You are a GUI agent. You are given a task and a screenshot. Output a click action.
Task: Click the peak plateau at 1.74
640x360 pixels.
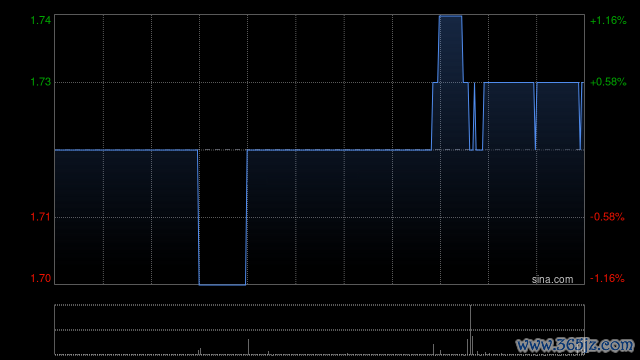(451, 16)
